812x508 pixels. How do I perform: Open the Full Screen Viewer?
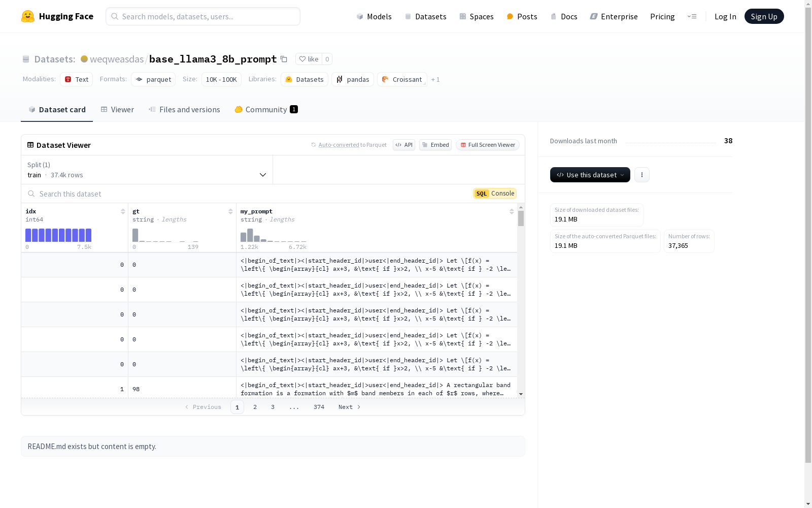488,145
